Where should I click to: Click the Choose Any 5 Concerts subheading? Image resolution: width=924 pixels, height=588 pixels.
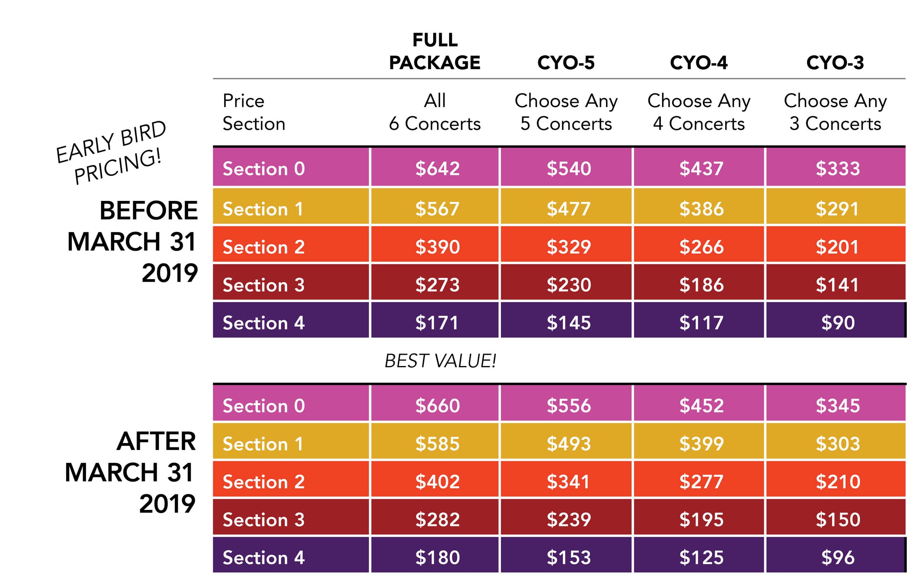[x=566, y=112]
